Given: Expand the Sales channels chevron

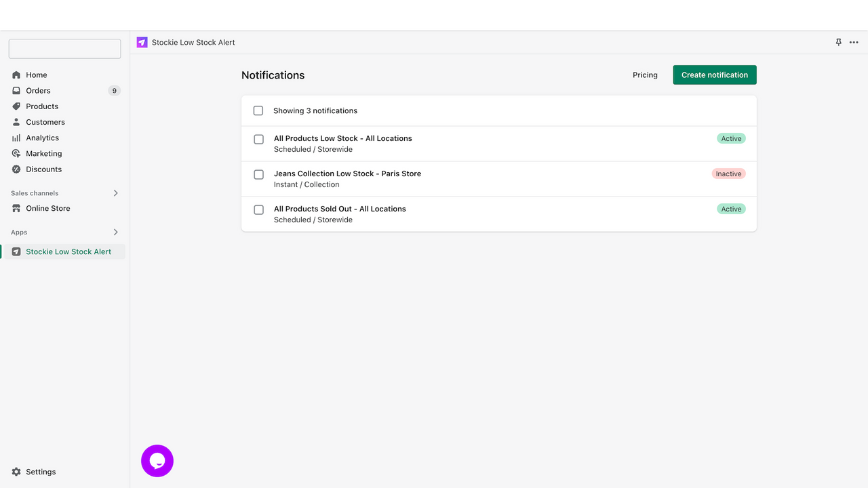Looking at the screenshot, I should (x=115, y=193).
